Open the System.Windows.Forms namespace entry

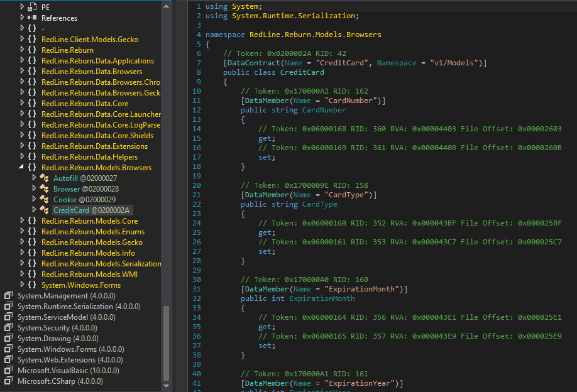click(80, 285)
